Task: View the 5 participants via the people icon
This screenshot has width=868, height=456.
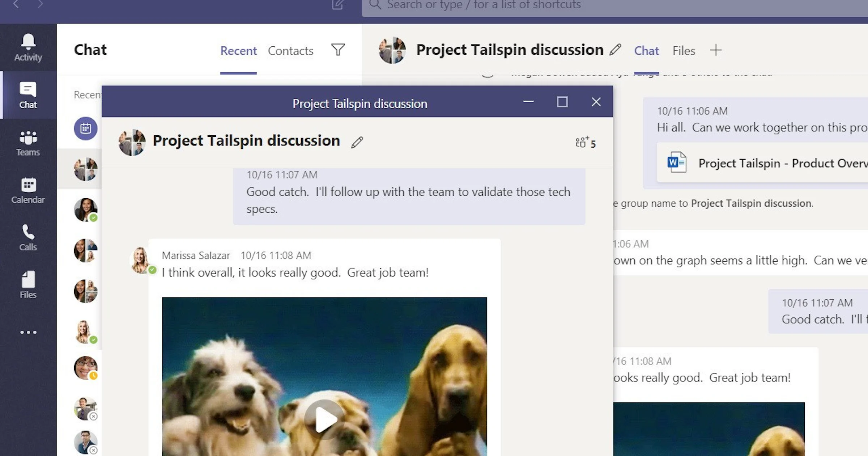Action: [586, 143]
